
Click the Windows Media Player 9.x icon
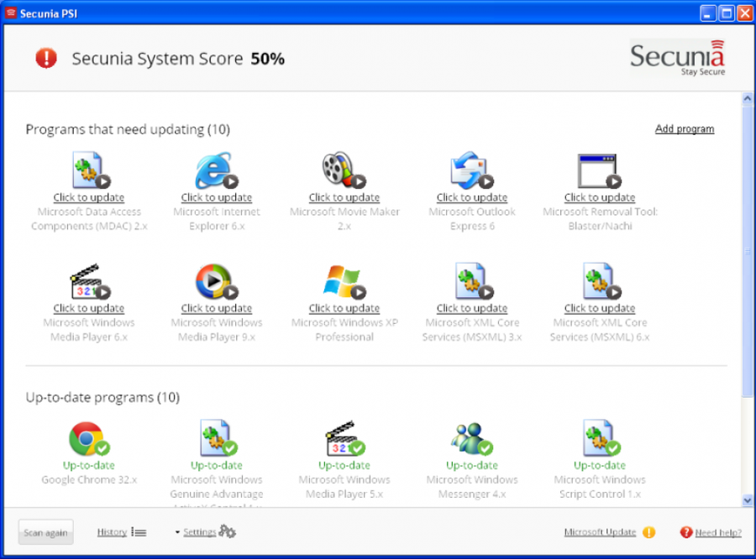coord(217,281)
